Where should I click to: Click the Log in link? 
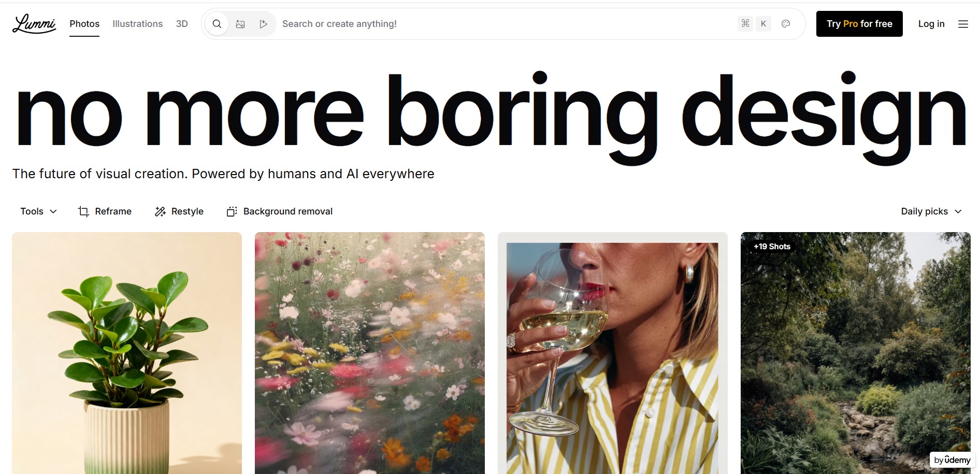pyautogui.click(x=931, y=24)
